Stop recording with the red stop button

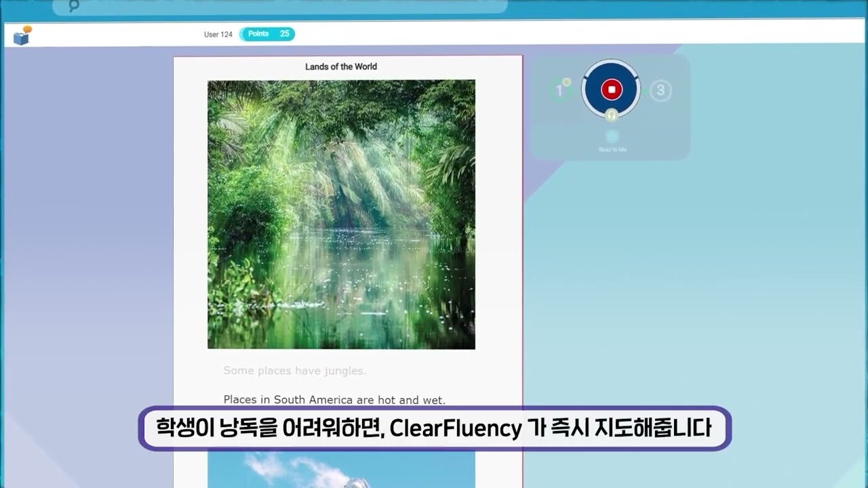611,89
